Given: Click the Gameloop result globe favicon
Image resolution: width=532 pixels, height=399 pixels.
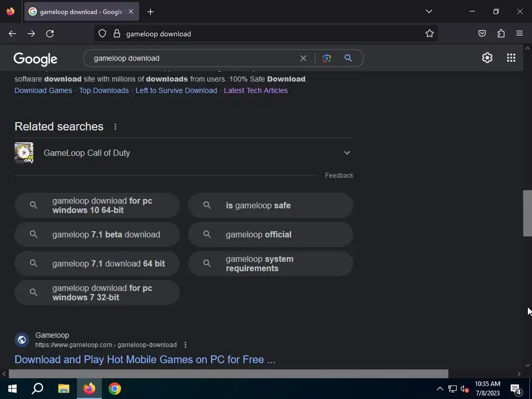Looking at the screenshot, I should [x=22, y=340].
